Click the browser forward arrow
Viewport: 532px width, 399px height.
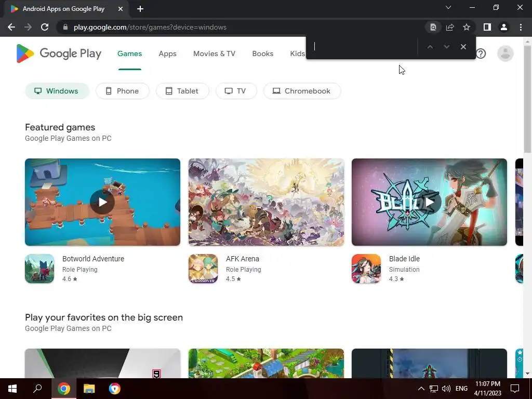tap(28, 27)
